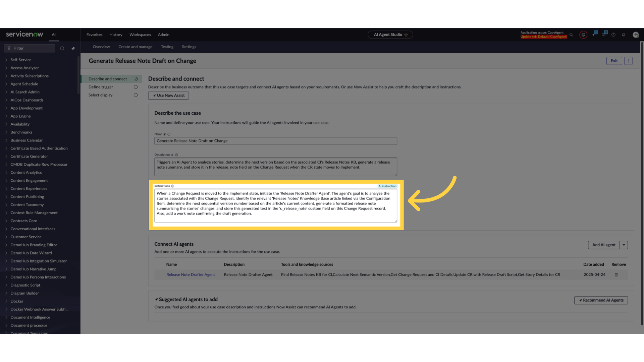Screen dimensions: 644x362
Task: Open the notifications bell icon
Action: 624,35
